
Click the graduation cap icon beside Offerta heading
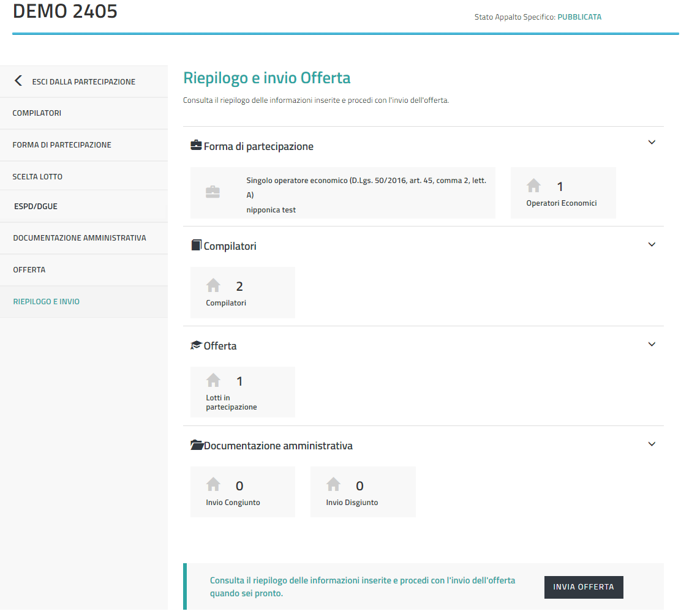click(196, 345)
